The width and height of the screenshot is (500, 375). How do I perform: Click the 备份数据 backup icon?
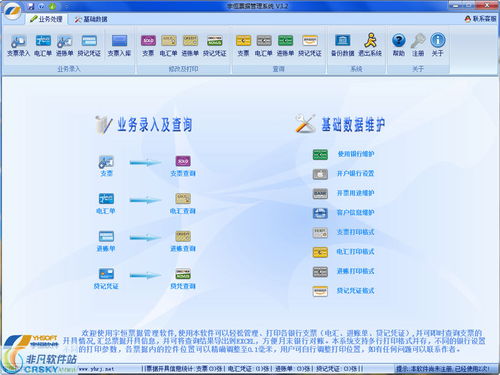pyautogui.click(x=342, y=46)
